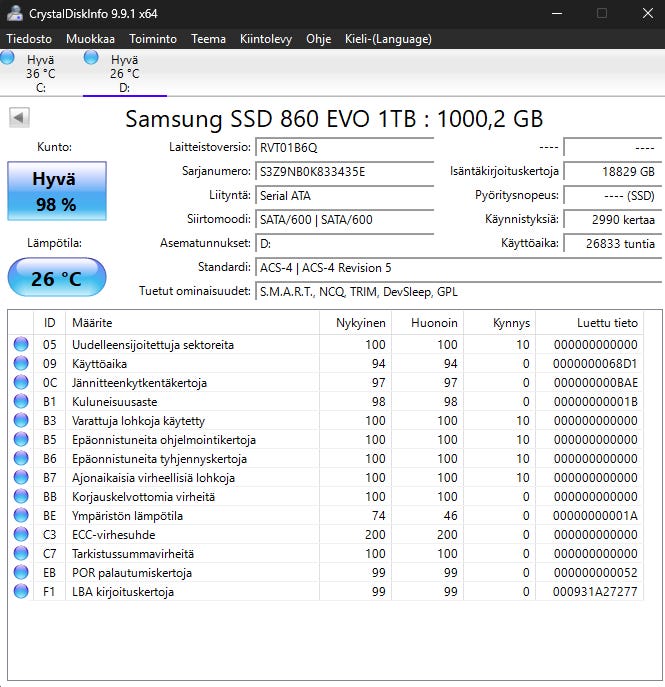Click the previous disk arrow button
The width and height of the screenshot is (665, 687).
click(19, 117)
